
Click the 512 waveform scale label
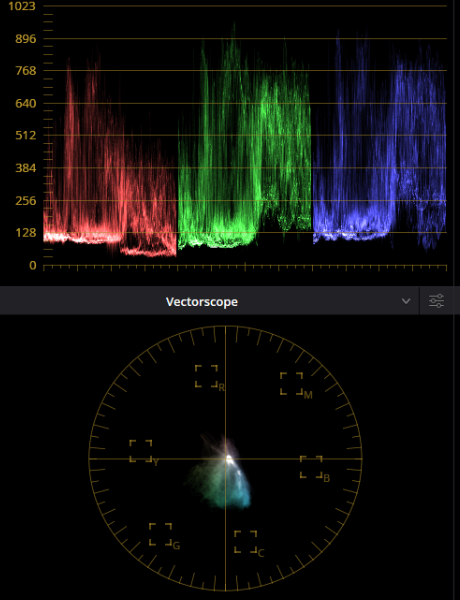pos(26,135)
